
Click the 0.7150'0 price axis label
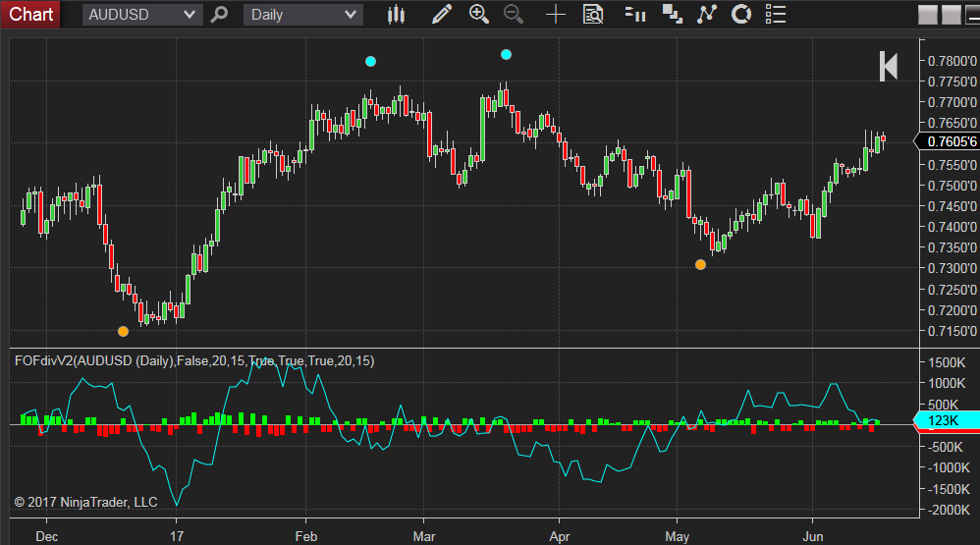952,331
